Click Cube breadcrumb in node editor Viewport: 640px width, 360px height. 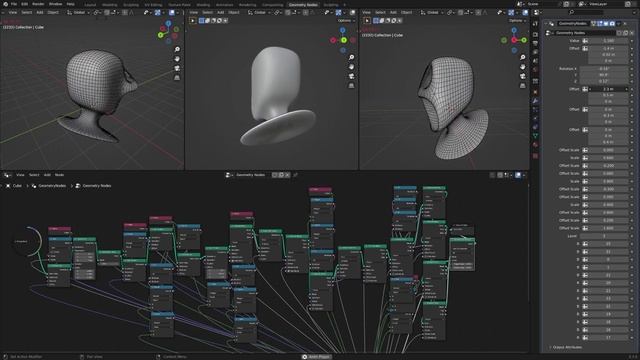tap(17, 186)
